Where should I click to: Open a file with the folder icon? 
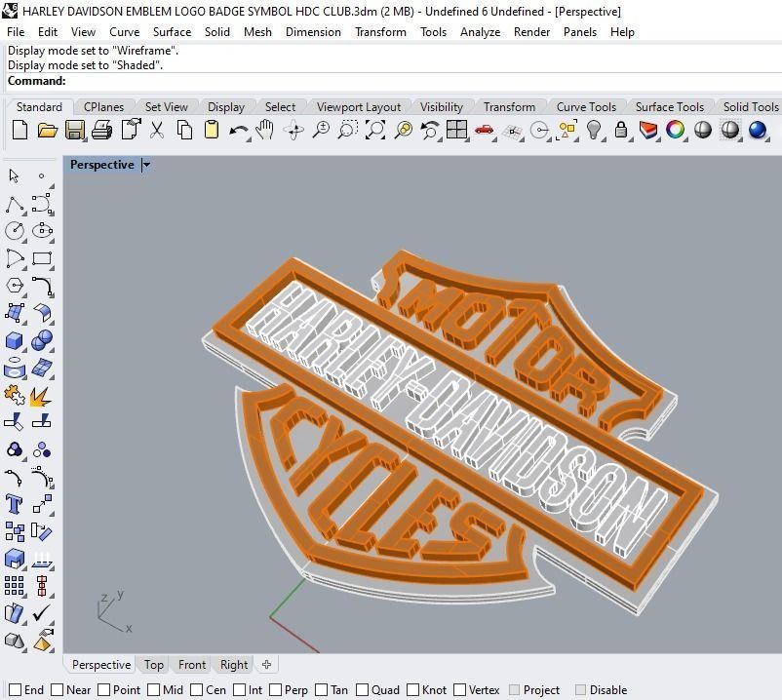coord(48,130)
